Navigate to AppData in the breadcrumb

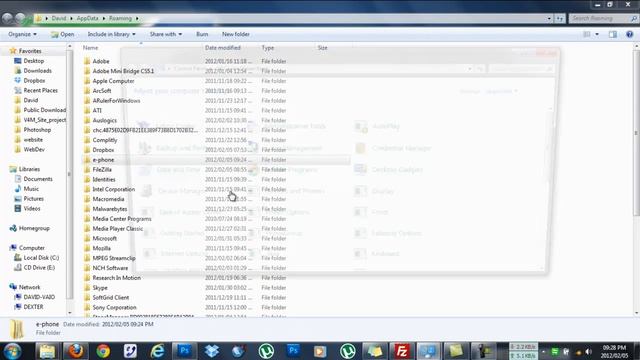(x=87, y=18)
